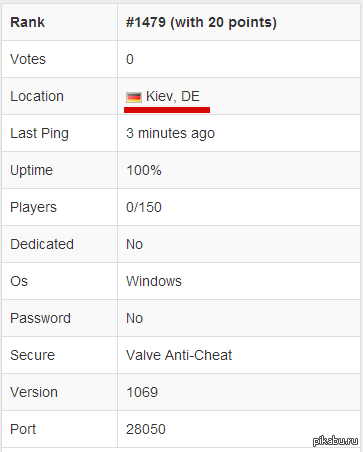The height and width of the screenshot is (452, 363).
Task: Click the Dedicated row's No value
Action: pos(134,244)
